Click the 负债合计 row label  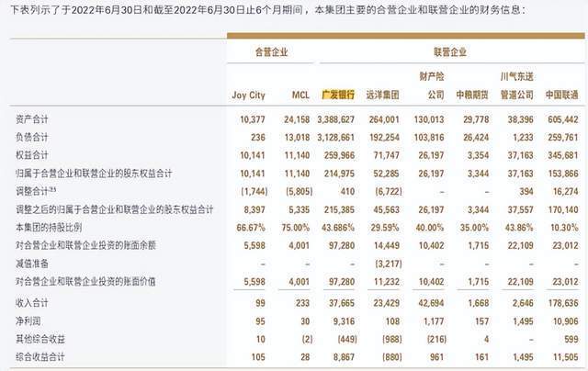pos(32,137)
